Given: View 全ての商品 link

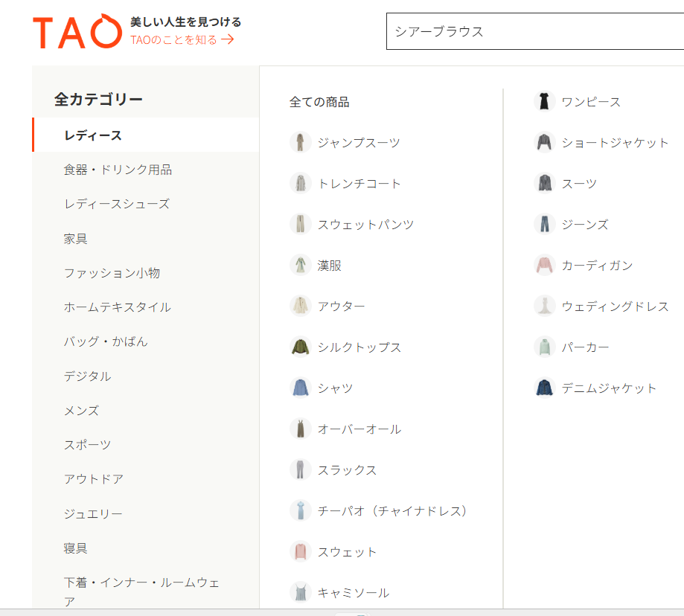Looking at the screenshot, I should point(319,102).
